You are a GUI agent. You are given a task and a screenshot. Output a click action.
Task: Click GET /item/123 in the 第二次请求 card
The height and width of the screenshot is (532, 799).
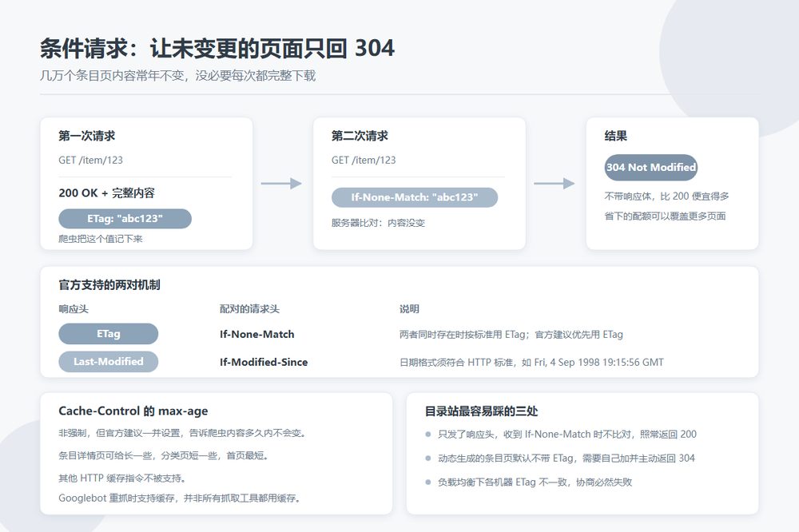click(364, 160)
